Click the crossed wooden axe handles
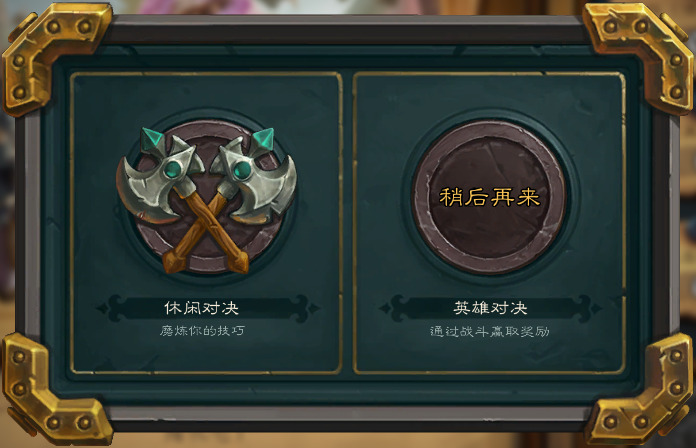 tap(206, 231)
